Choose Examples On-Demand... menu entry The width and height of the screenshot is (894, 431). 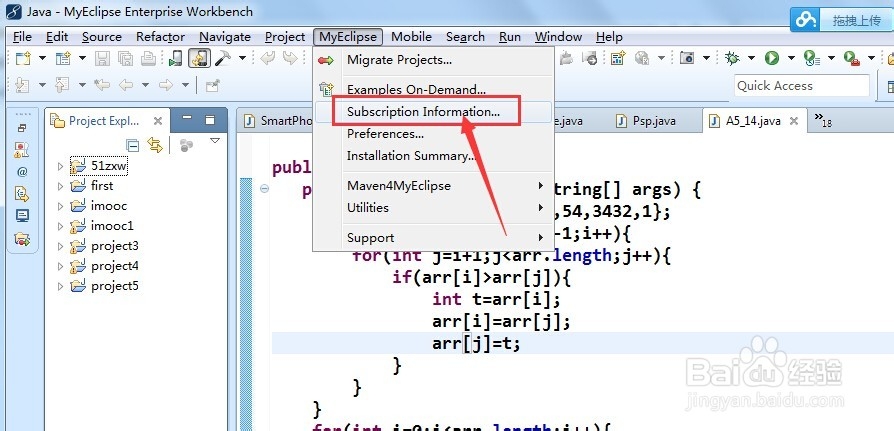click(x=434, y=90)
